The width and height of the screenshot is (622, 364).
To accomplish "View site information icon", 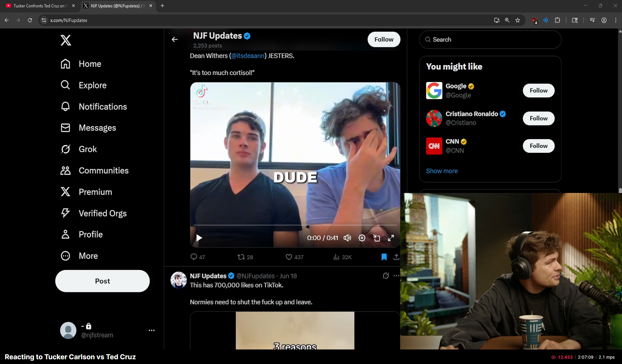I will pos(44,20).
